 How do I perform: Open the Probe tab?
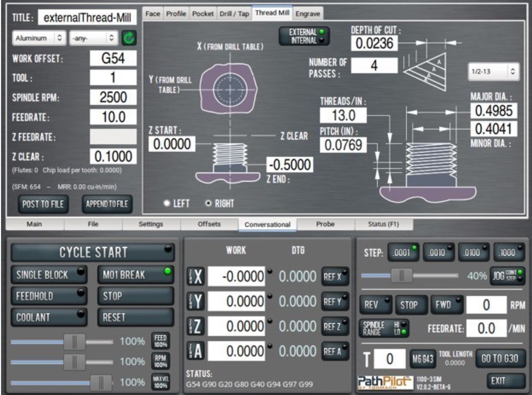[x=327, y=225]
